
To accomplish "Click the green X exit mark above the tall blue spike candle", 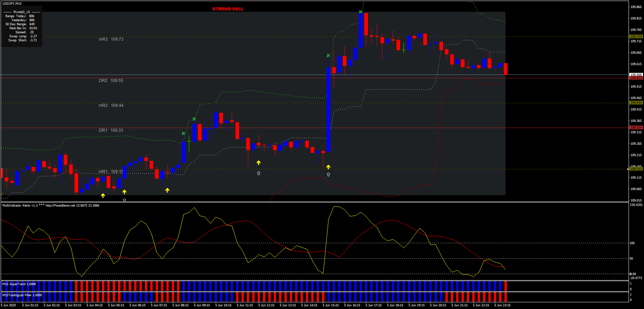I will [328, 55].
